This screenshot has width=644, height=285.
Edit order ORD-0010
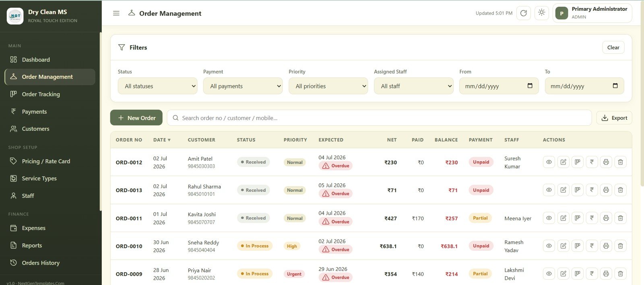coord(563,246)
